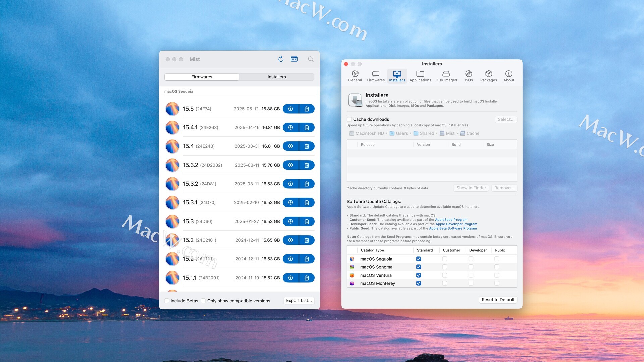Uncheck Standard catalog for macOS Sonoma
This screenshot has height=362, width=644.
(419, 267)
